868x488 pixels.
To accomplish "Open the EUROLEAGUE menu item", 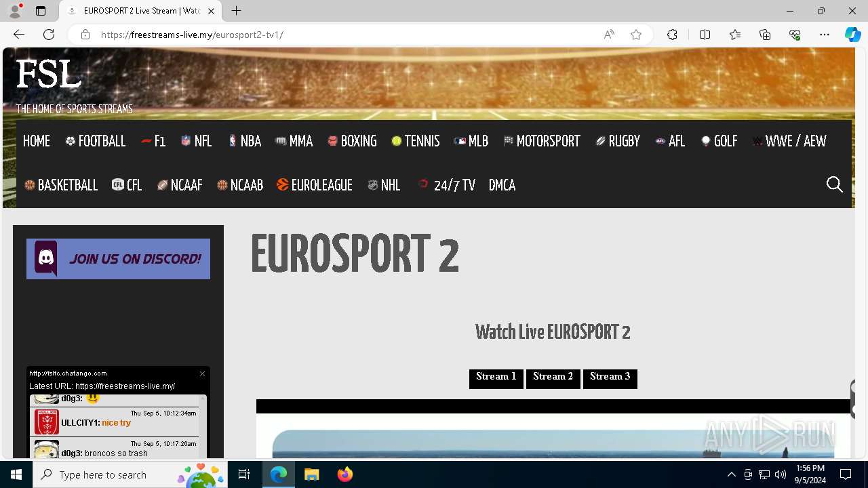I will pos(315,185).
